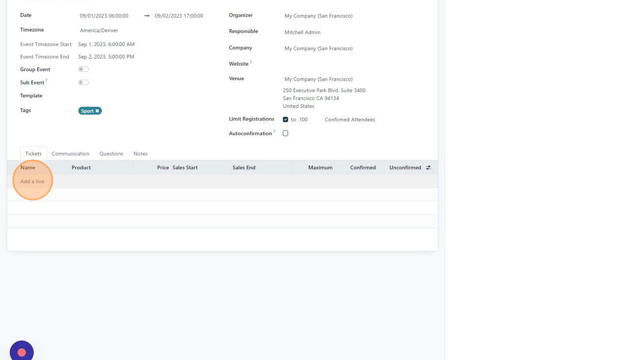The height and width of the screenshot is (360, 644).
Task: Click the Sub Event help question mark
Action: coord(47,81)
